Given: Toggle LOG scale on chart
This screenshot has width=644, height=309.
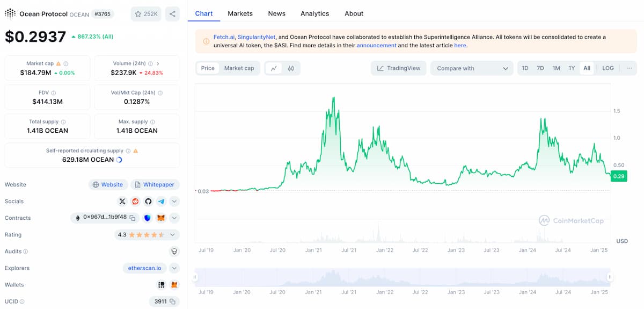Looking at the screenshot, I should 608,68.
